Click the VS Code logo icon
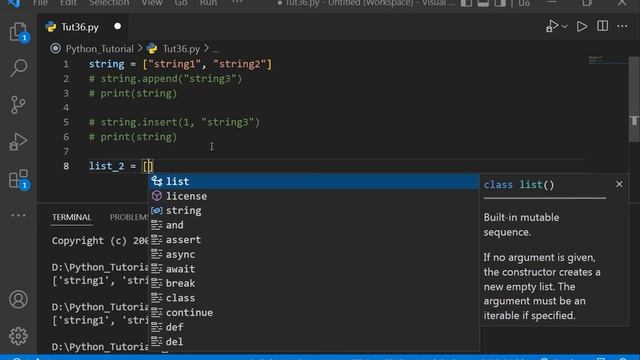The width and height of the screenshot is (640, 360). [x=15, y=3]
